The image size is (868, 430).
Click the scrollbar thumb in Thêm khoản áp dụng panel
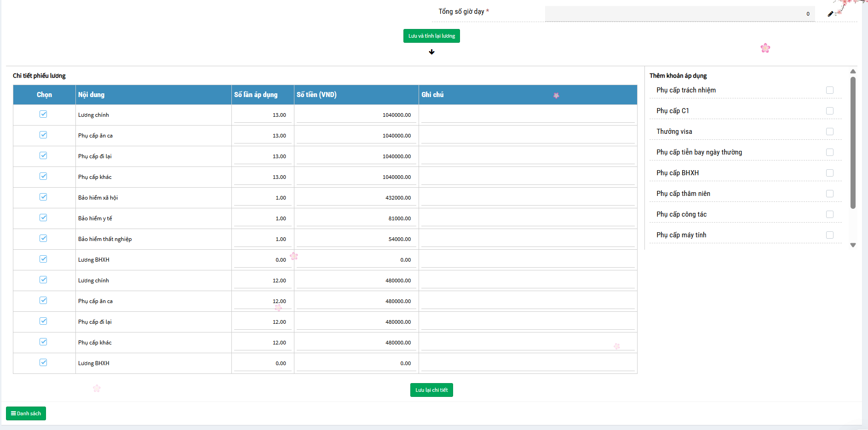pyautogui.click(x=853, y=143)
